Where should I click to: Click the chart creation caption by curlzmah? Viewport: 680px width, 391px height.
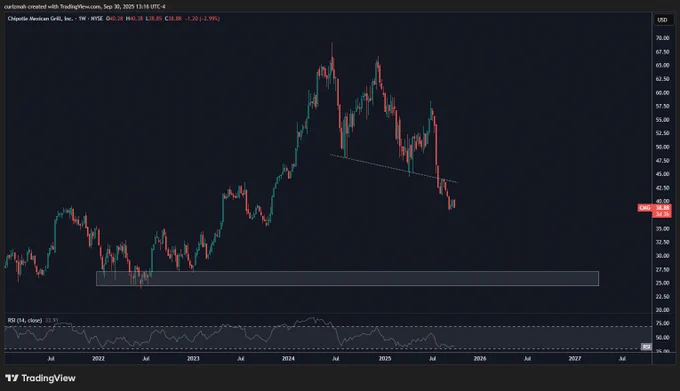pyautogui.click(x=85, y=7)
